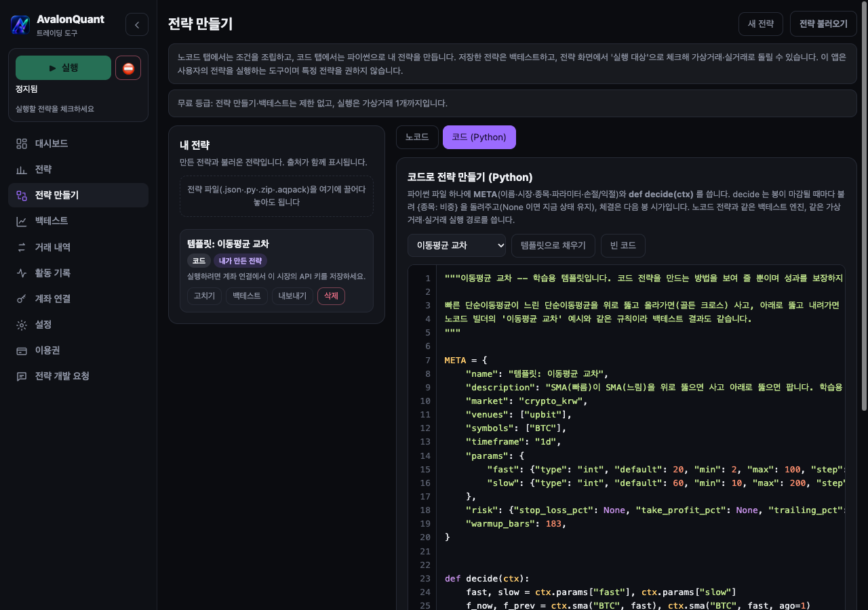Click 고치기 on the 템플릿 strategy card

point(204,296)
